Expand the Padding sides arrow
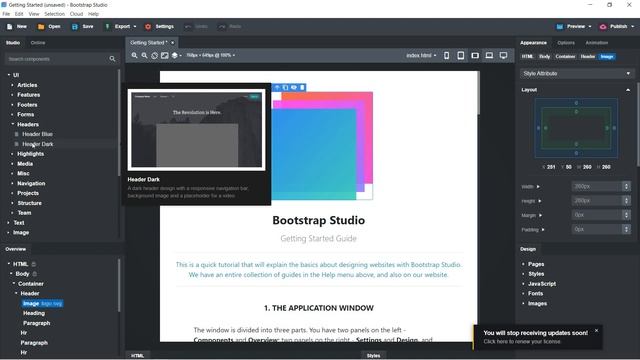The width and height of the screenshot is (640, 360). coord(543,229)
